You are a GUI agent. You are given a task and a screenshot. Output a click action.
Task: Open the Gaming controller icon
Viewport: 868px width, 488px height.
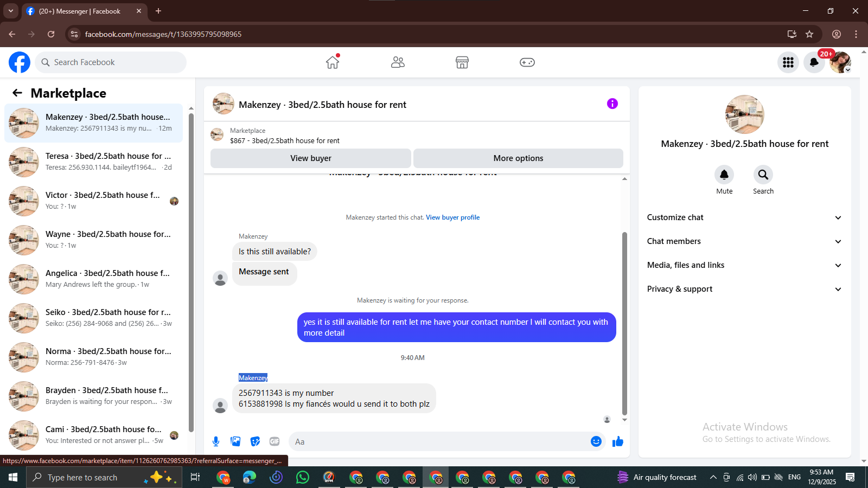[527, 62]
